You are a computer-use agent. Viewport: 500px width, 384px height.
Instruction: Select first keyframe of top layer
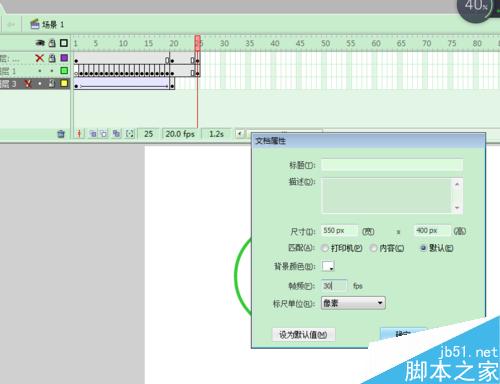pyautogui.click(x=76, y=59)
